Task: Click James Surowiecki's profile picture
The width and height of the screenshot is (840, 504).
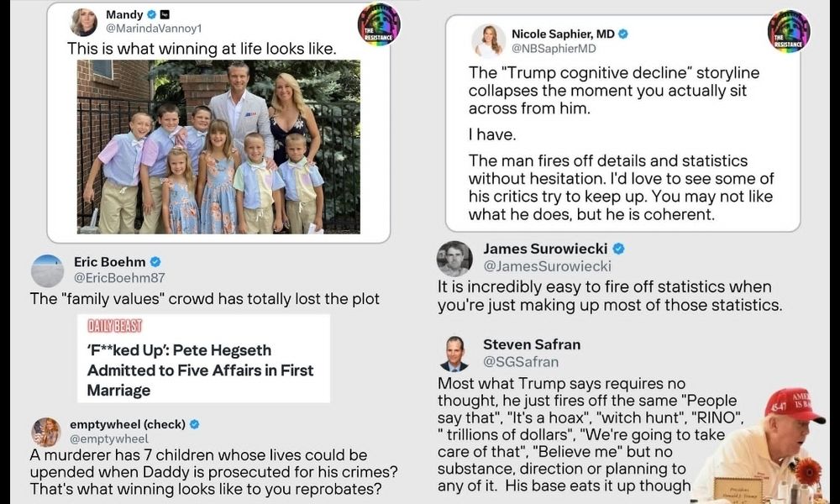Action: tap(454, 258)
